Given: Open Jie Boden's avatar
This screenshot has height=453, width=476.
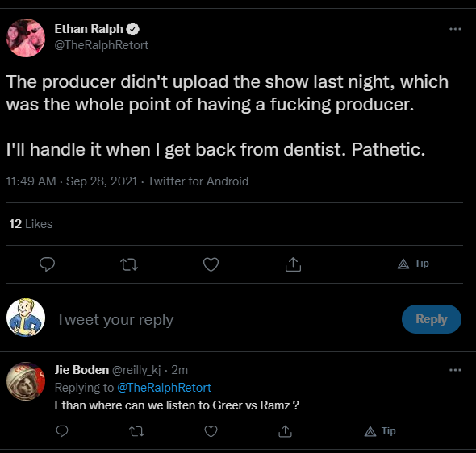Looking at the screenshot, I should point(26,381).
